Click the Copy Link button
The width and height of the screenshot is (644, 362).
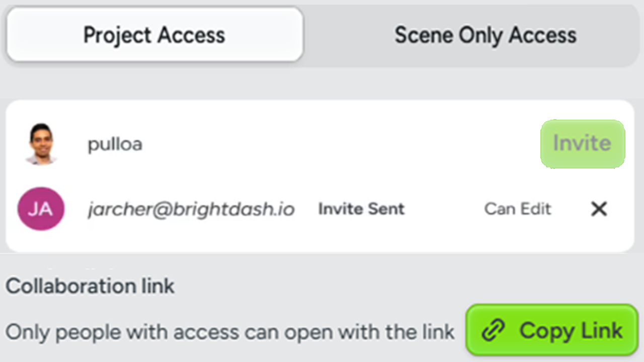(x=552, y=330)
